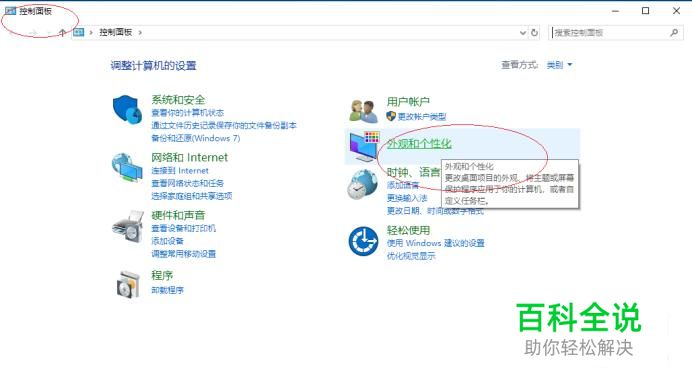The height and width of the screenshot is (392, 692).
Task: Expand chevron before 控制面板 breadcrumb
Action: point(91,32)
